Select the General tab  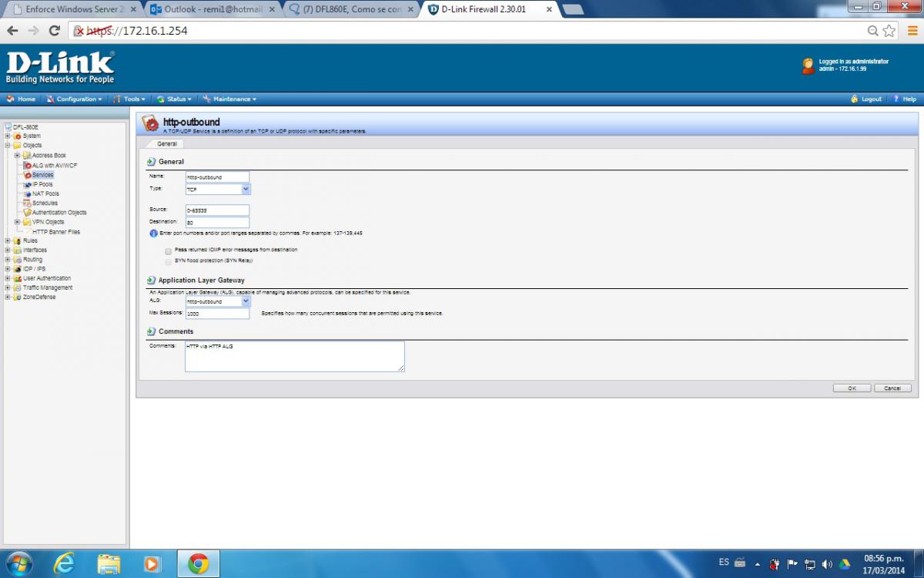(167, 143)
